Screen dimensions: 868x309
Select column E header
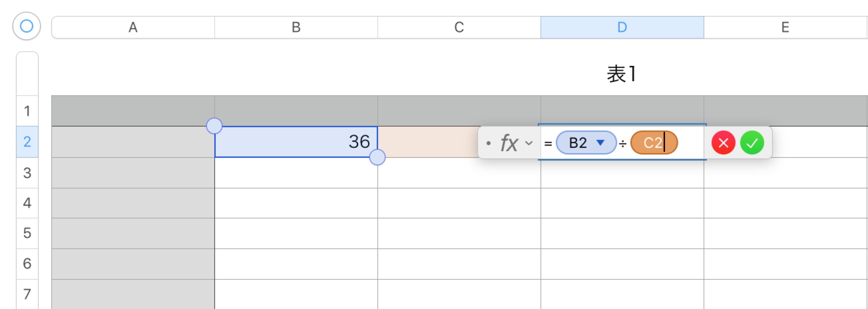(x=785, y=27)
